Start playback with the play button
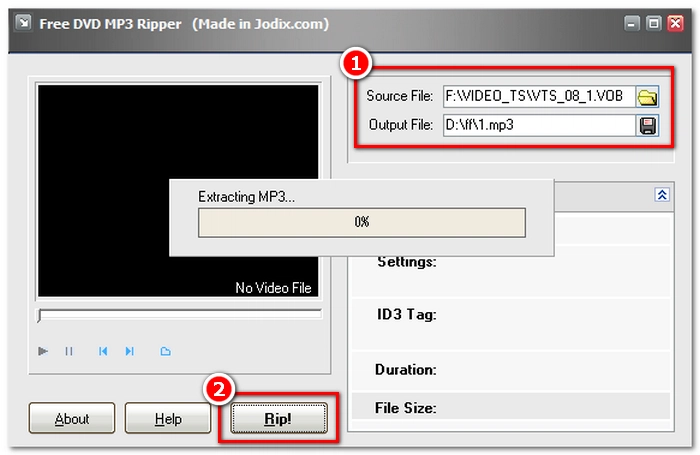Image resolution: width=700 pixels, height=455 pixels. point(43,351)
